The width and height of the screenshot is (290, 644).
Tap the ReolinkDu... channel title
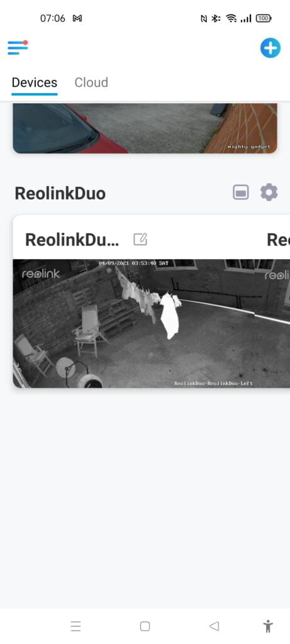(x=72, y=240)
